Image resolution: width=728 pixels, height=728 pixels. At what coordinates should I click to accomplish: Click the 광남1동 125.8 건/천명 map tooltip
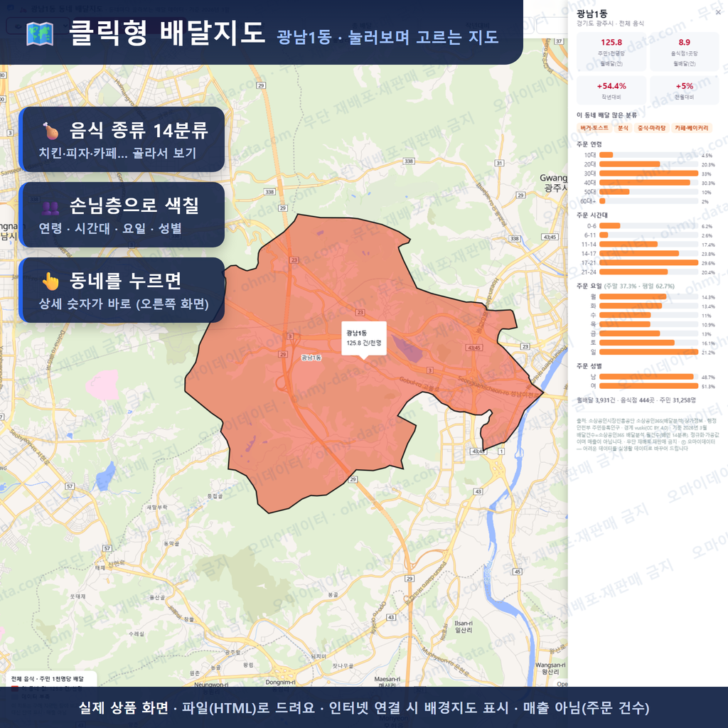tap(364, 338)
